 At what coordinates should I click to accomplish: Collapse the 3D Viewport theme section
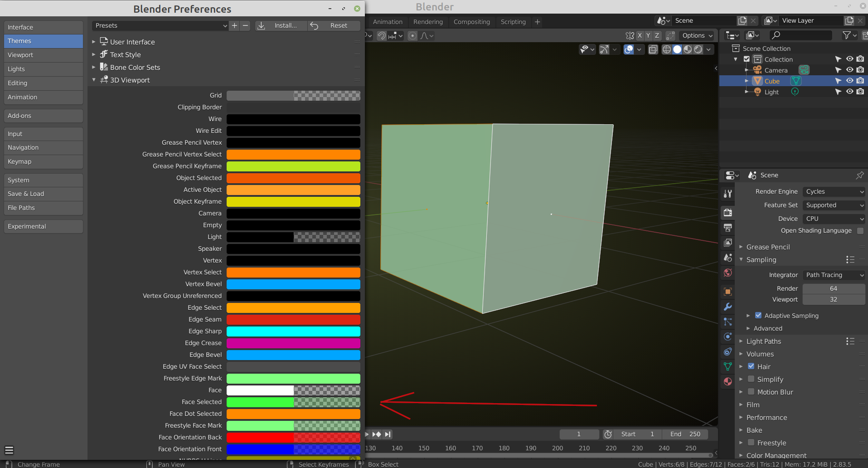click(94, 80)
